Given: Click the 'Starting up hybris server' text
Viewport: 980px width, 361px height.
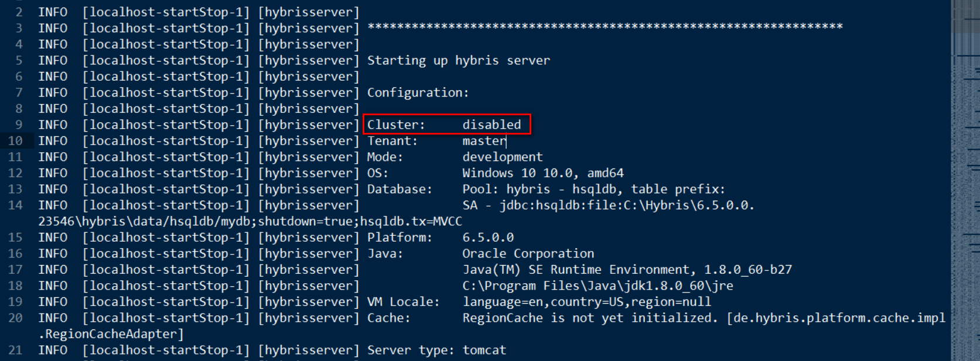Looking at the screenshot, I should (x=459, y=60).
